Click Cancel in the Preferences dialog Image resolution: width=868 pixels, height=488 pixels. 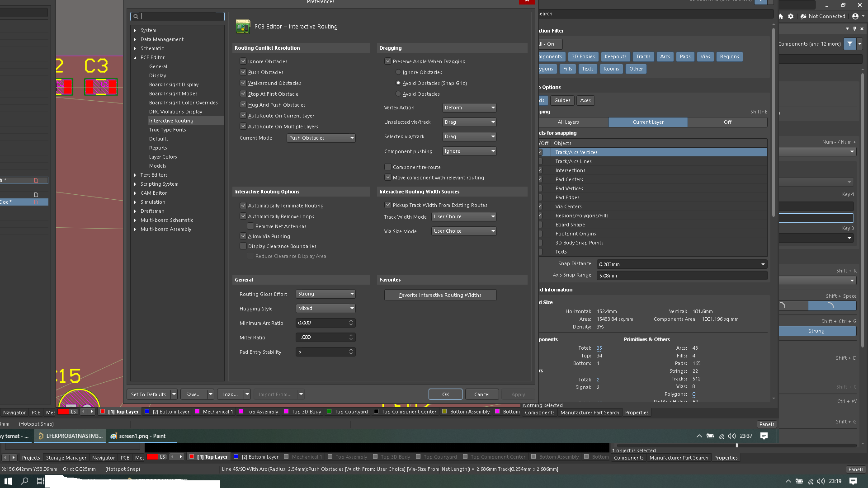481,394
